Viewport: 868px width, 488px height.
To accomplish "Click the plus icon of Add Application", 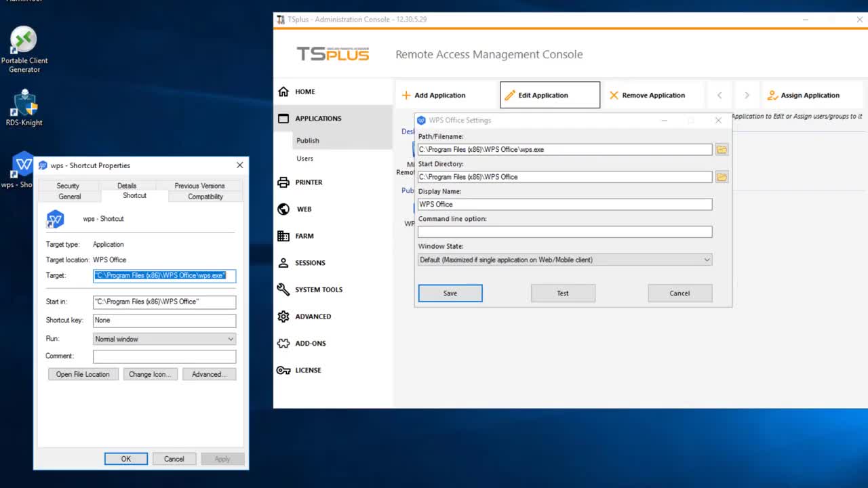I will point(406,96).
